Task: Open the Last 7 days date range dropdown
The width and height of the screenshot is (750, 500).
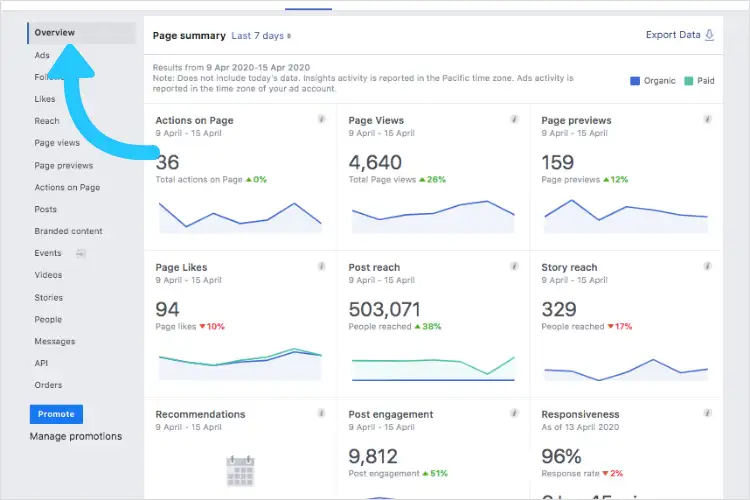Action: point(261,36)
